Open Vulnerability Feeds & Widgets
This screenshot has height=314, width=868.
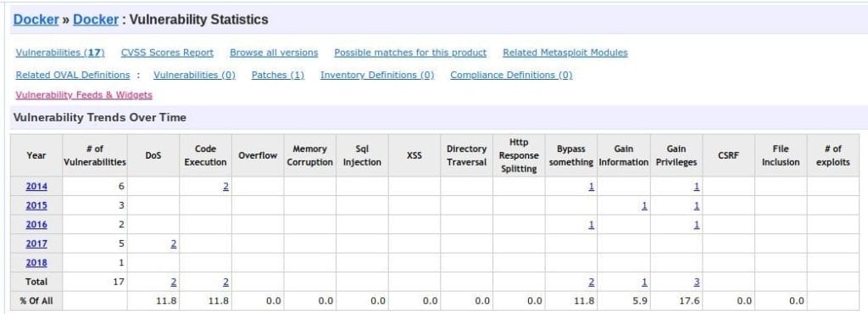[84, 95]
